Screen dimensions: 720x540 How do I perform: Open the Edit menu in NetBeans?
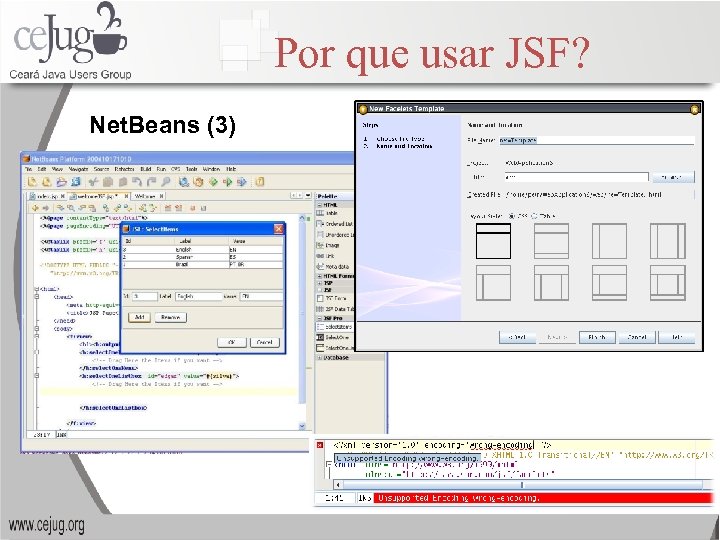tap(42, 169)
